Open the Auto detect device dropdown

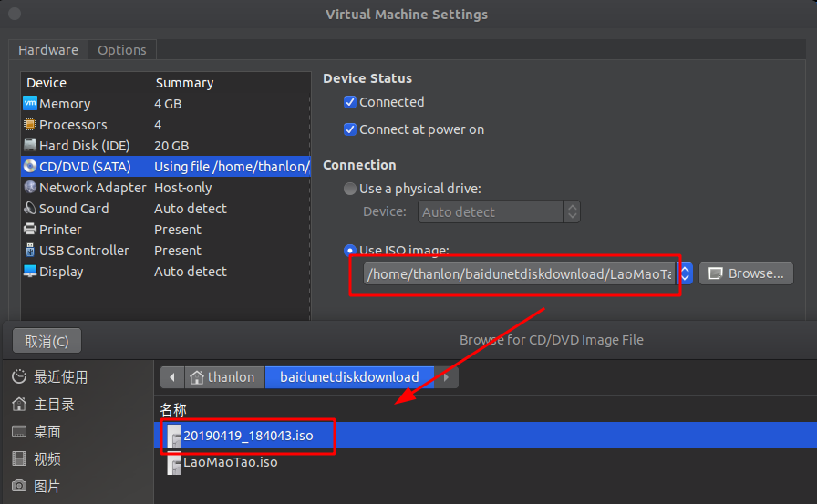tap(499, 212)
